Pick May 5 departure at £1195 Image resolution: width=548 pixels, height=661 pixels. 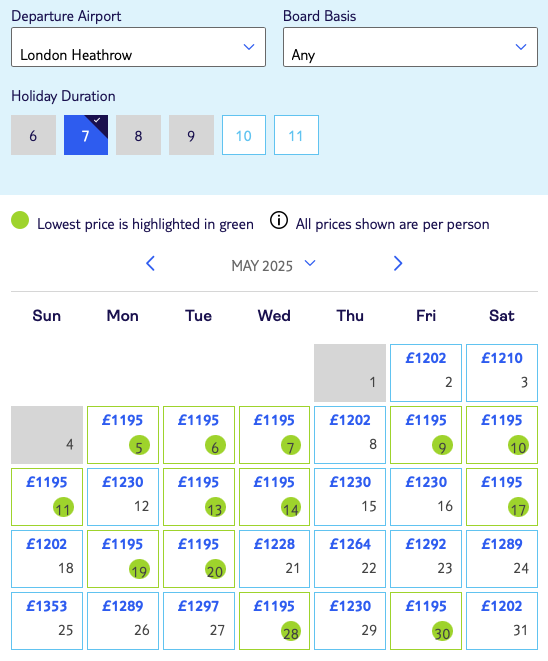point(123,435)
